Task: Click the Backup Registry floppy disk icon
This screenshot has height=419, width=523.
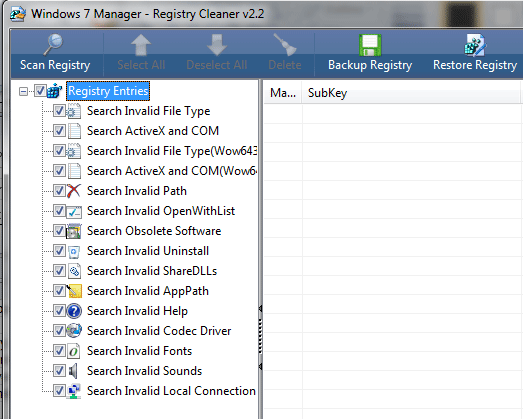Action: click(x=370, y=45)
